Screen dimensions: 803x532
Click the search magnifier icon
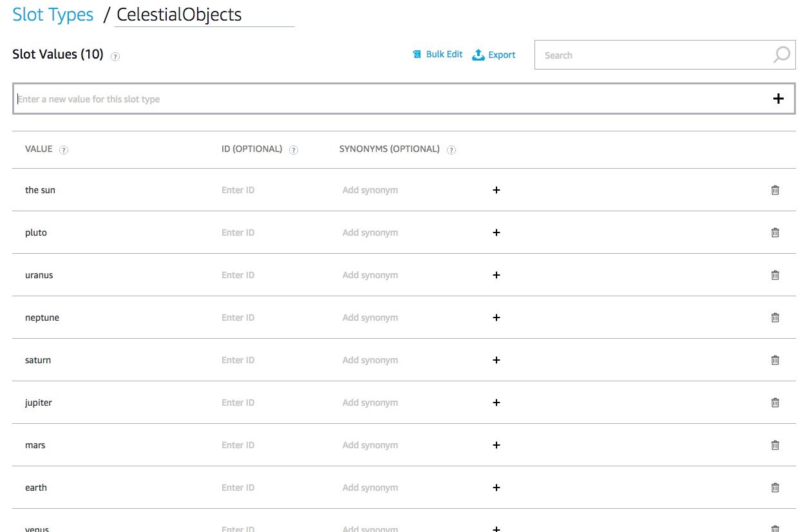coord(781,55)
